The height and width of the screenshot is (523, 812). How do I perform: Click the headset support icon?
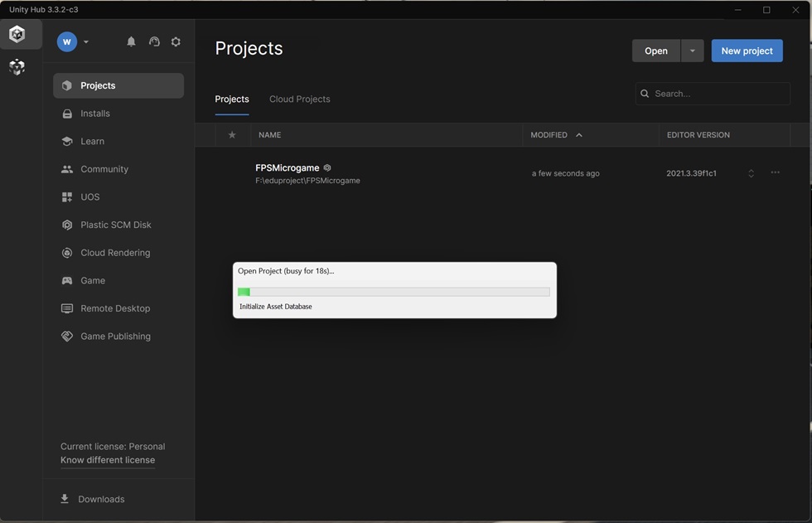tap(154, 42)
